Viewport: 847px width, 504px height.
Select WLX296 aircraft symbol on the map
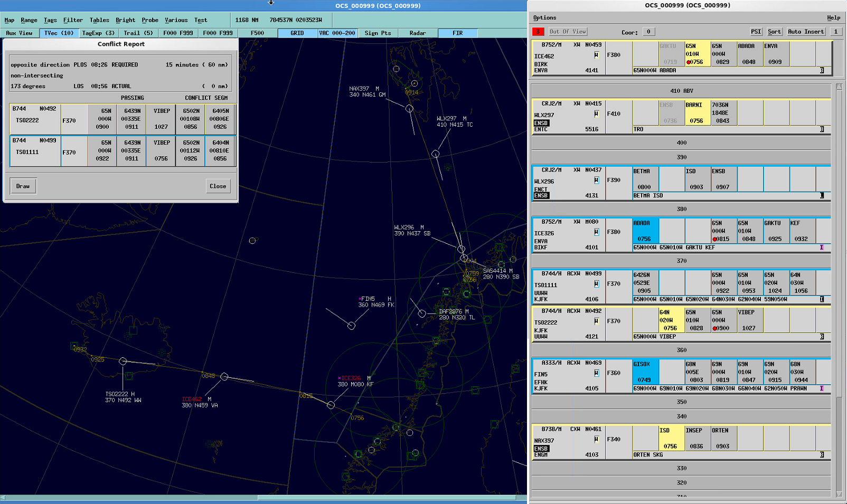[461, 249]
